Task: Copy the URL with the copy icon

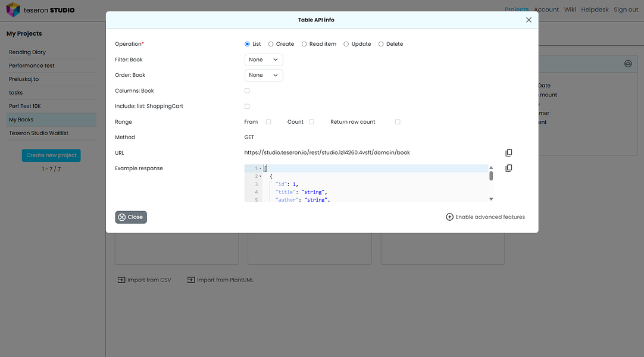Action: (508, 153)
